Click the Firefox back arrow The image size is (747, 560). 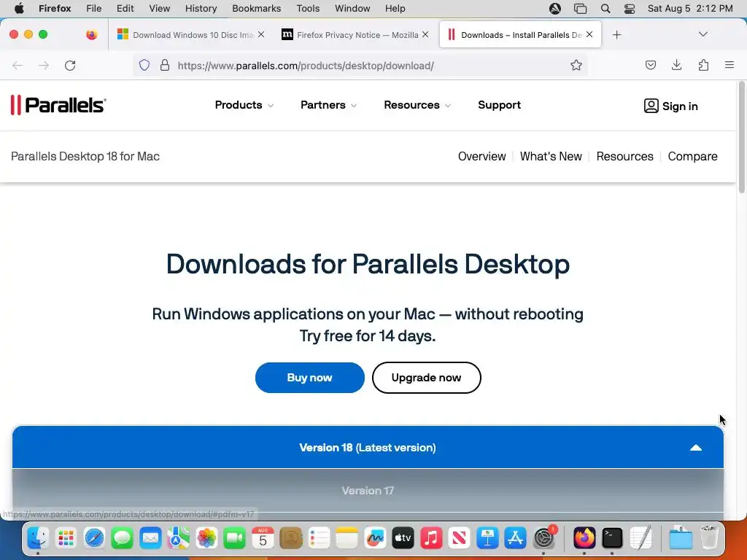click(x=18, y=65)
